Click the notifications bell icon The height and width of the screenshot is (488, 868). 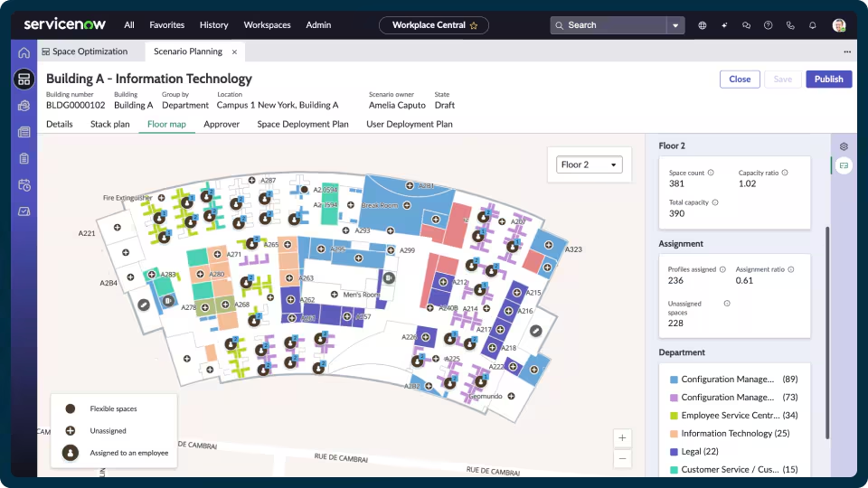click(813, 25)
